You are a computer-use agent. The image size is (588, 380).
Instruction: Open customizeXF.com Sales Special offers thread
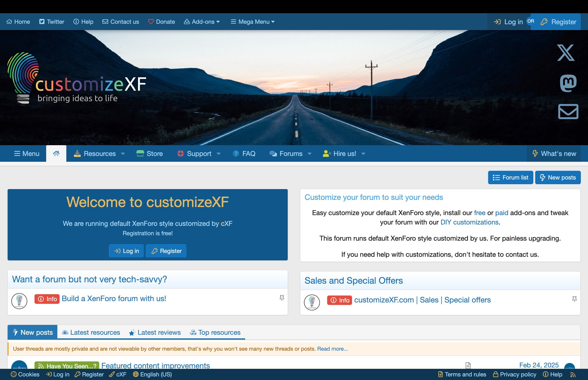pyautogui.click(x=422, y=300)
